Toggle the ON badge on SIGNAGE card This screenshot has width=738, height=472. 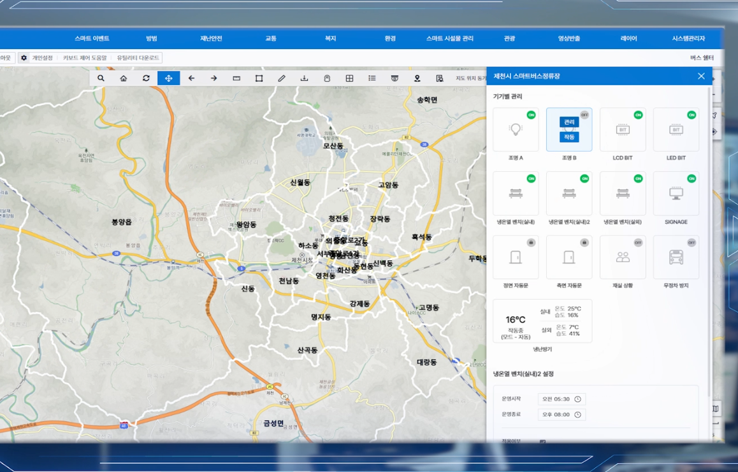(691, 178)
